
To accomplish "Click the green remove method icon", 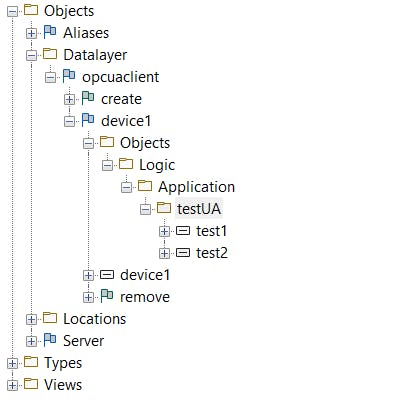I will [x=107, y=296].
